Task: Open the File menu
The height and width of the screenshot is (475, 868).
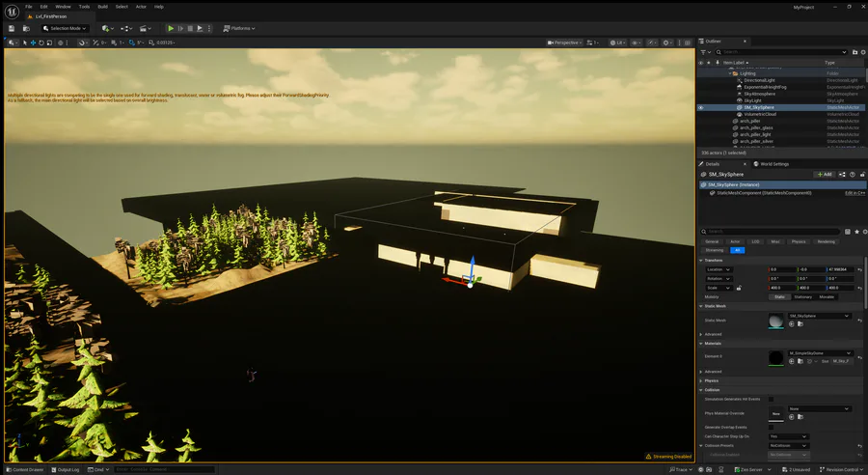Action: click(29, 7)
